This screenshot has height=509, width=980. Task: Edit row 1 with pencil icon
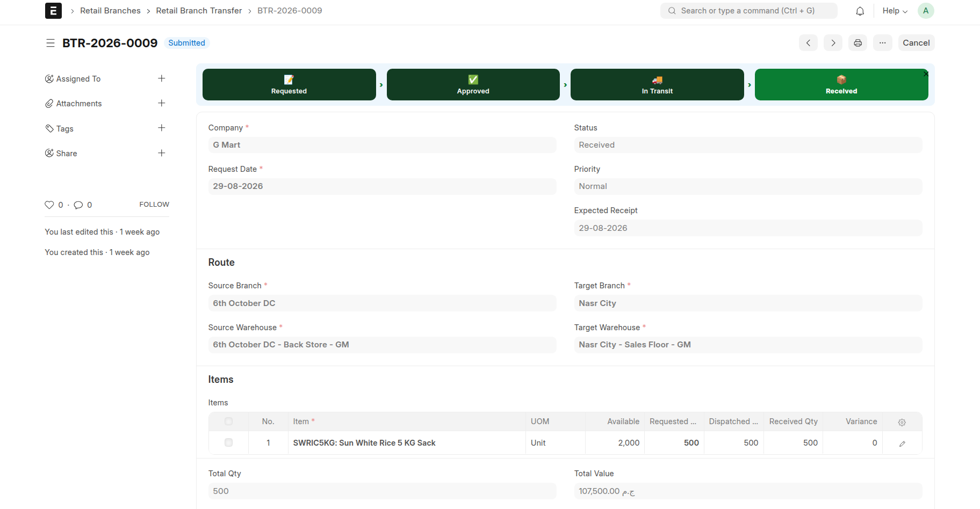(x=902, y=443)
